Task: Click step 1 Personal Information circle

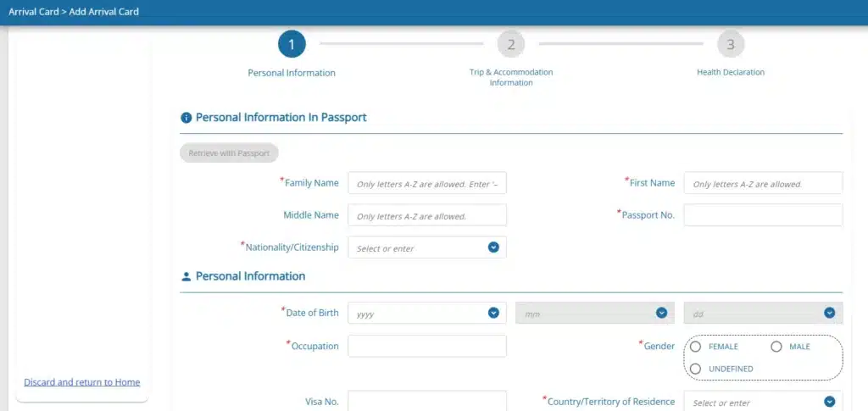Action: click(292, 44)
